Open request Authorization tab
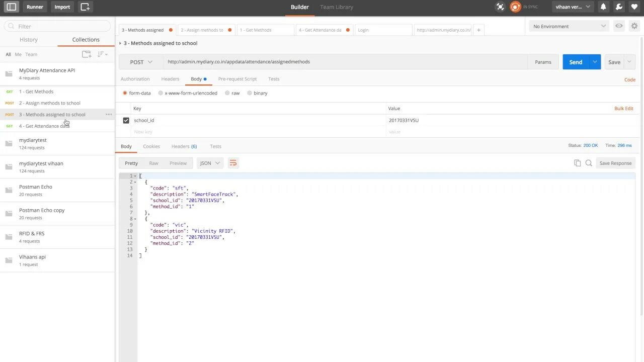The image size is (644, 362). click(135, 79)
